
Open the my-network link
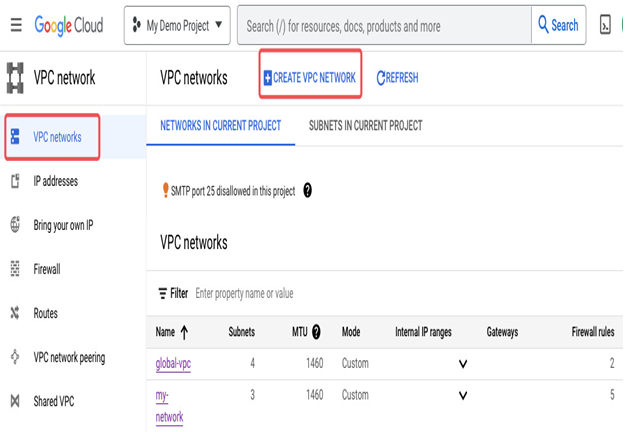[169, 406]
